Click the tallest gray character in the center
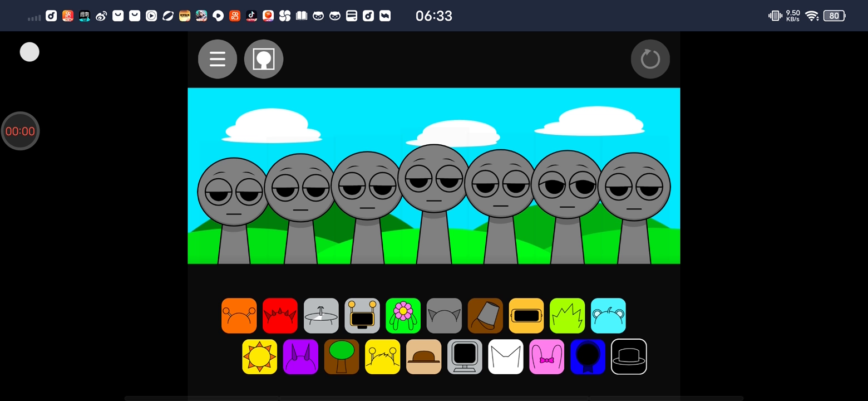 [x=434, y=184]
